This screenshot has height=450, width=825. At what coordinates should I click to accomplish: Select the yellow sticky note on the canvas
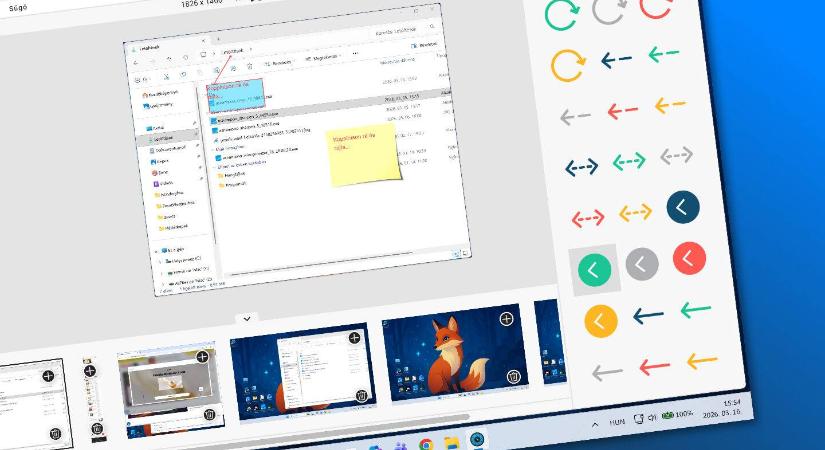[363, 155]
